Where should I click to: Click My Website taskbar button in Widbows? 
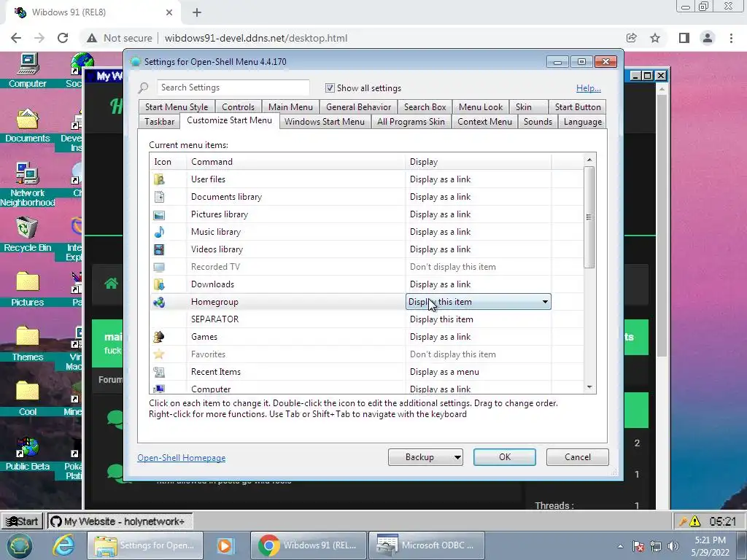point(119,521)
